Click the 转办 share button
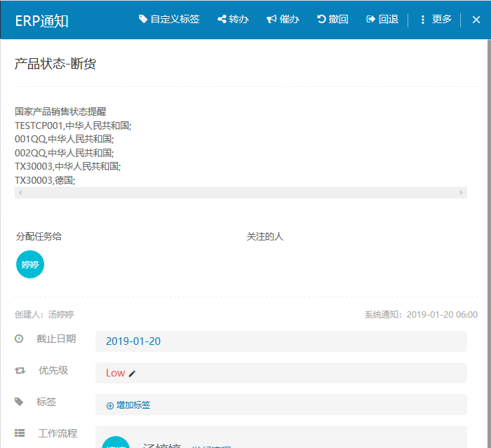The image size is (491, 448). point(233,20)
